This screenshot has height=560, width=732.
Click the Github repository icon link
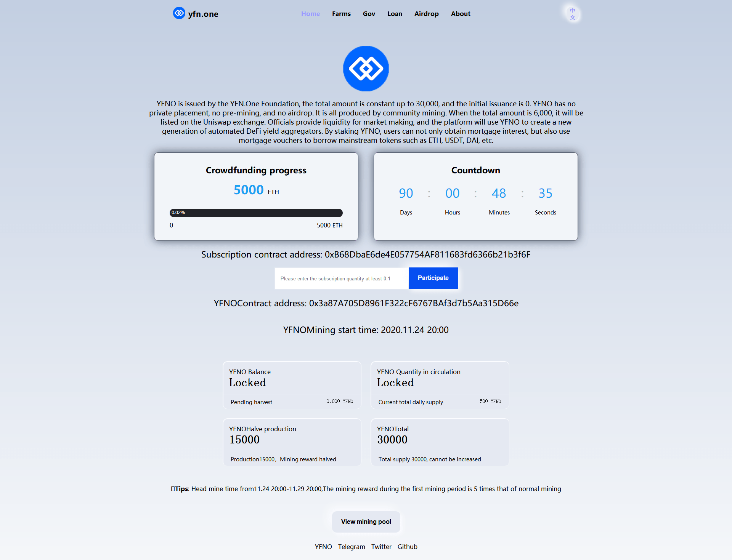click(408, 546)
